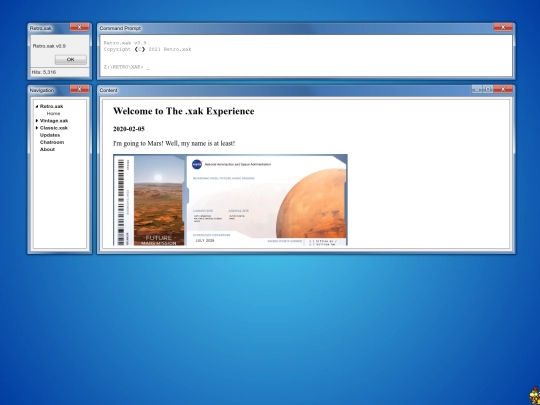540x405 pixels.
Task: Select the Retro.xak root tree label
Action: 51,106
